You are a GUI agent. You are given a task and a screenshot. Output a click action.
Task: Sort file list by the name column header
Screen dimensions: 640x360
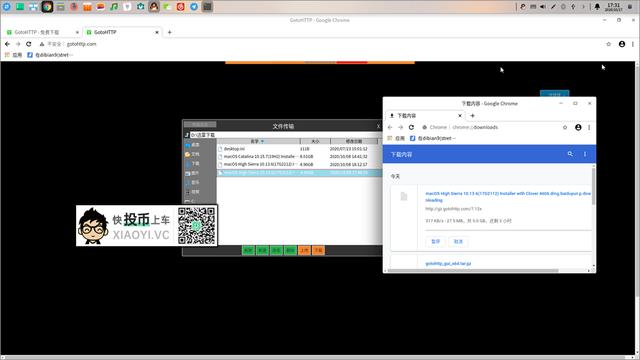[258, 141]
